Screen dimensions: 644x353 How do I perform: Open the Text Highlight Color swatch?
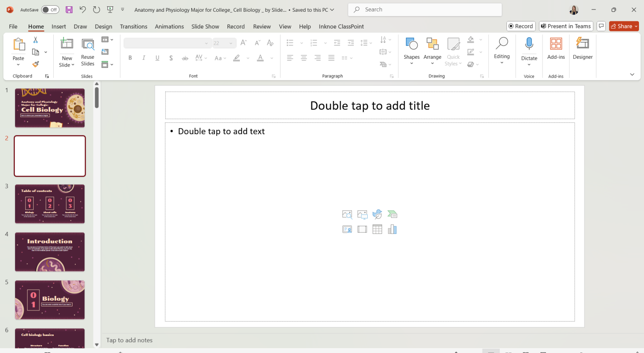tap(237, 57)
